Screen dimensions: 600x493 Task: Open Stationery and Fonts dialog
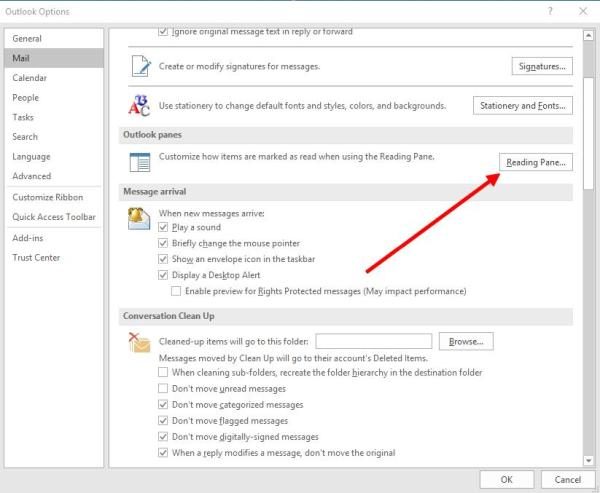pyautogui.click(x=523, y=106)
